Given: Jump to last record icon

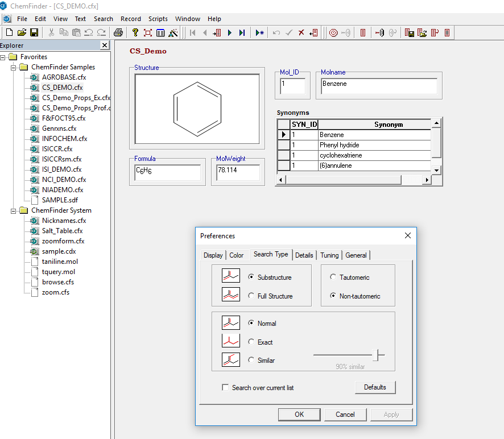Looking at the screenshot, I should pyautogui.click(x=242, y=32).
